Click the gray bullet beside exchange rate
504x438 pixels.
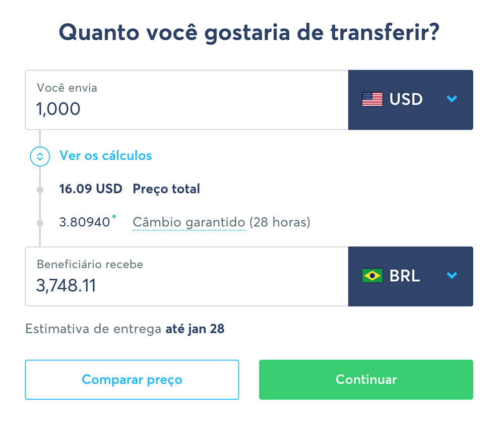coord(40,223)
